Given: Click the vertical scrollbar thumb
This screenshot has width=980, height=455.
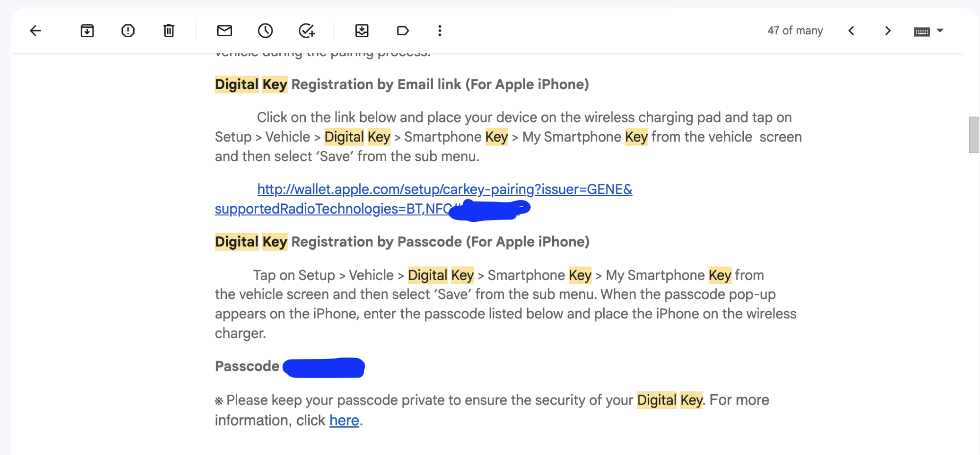Looking at the screenshot, I should 974,135.
